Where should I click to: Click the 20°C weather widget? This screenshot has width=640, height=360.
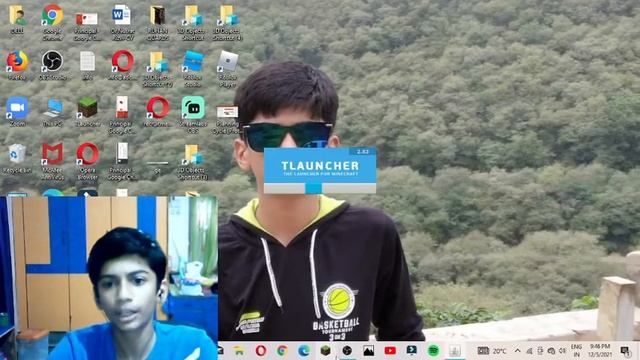[x=492, y=351]
